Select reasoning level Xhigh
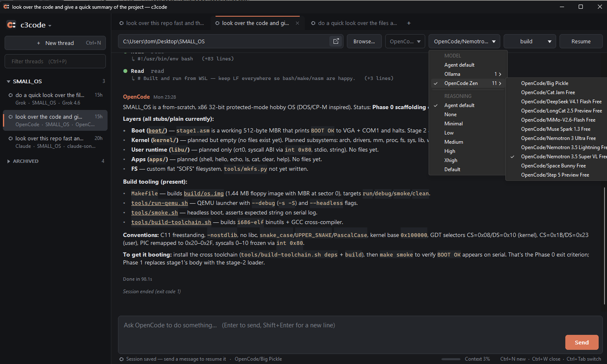The width and height of the screenshot is (607, 364). click(468, 160)
